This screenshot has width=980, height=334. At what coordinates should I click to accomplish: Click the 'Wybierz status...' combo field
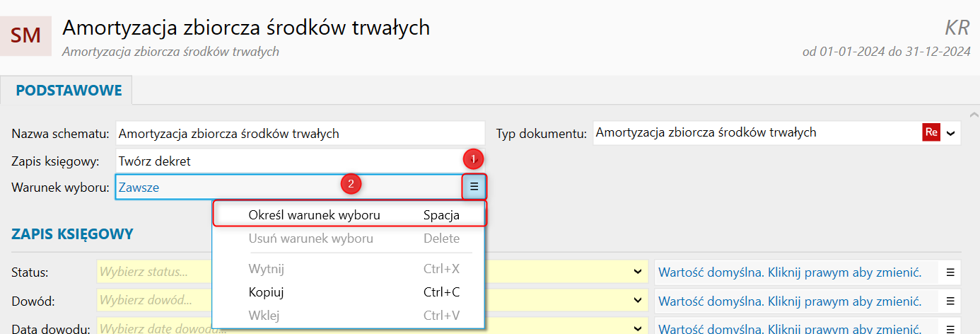pyautogui.click(x=372, y=272)
